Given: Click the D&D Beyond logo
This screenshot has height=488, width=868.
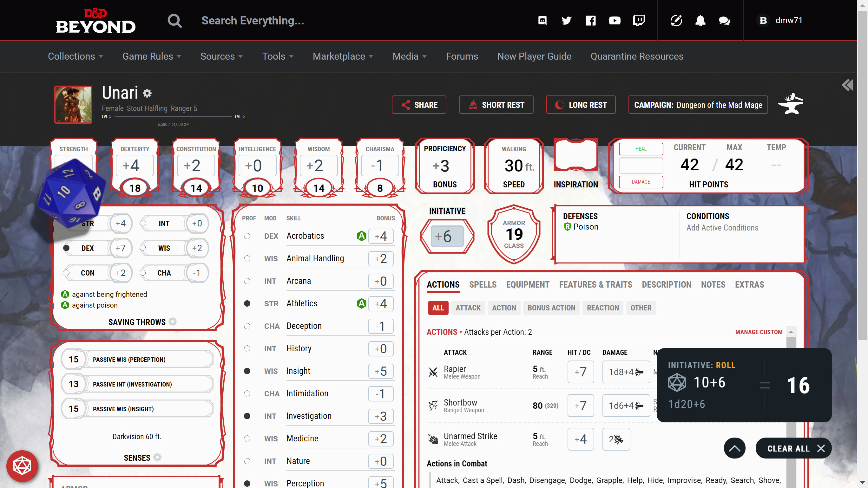Looking at the screenshot, I should [95, 21].
